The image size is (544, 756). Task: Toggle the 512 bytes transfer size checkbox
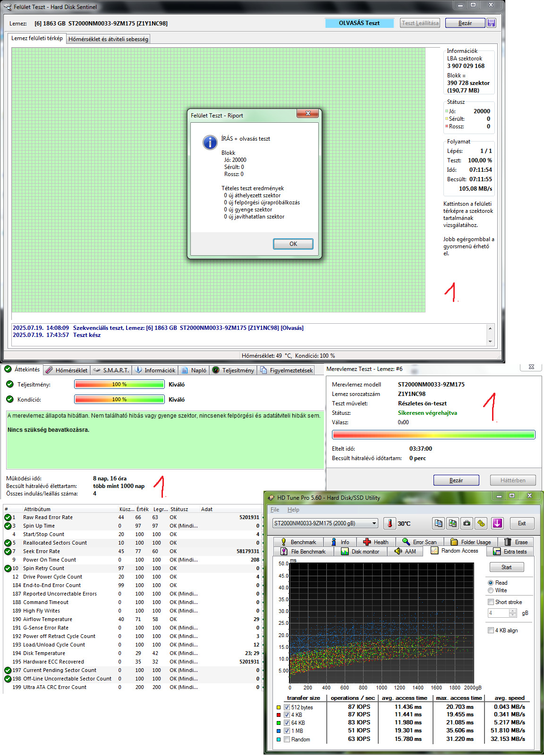pyautogui.click(x=287, y=707)
